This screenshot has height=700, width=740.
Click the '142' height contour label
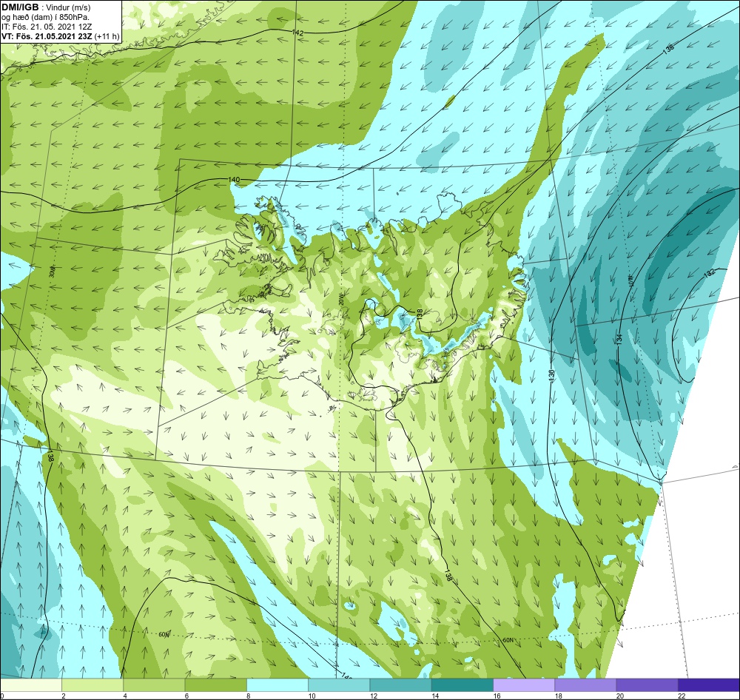(297, 33)
